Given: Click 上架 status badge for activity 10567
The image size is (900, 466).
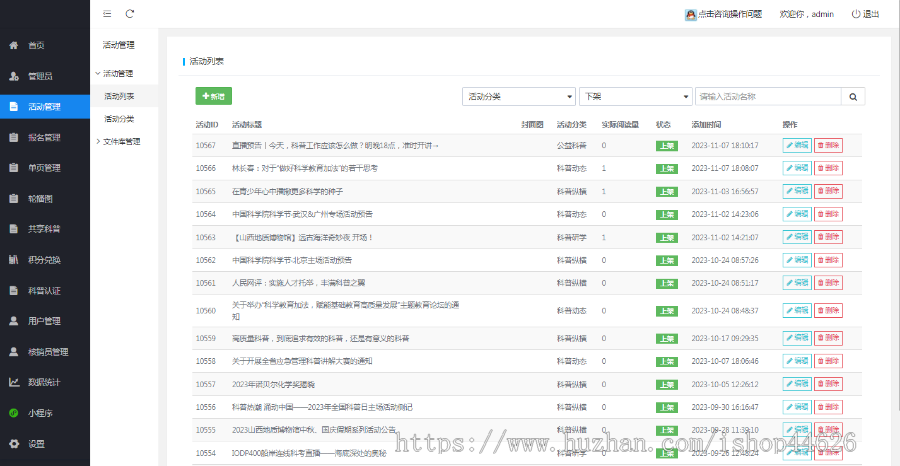Looking at the screenshot, I should (666, 146).
